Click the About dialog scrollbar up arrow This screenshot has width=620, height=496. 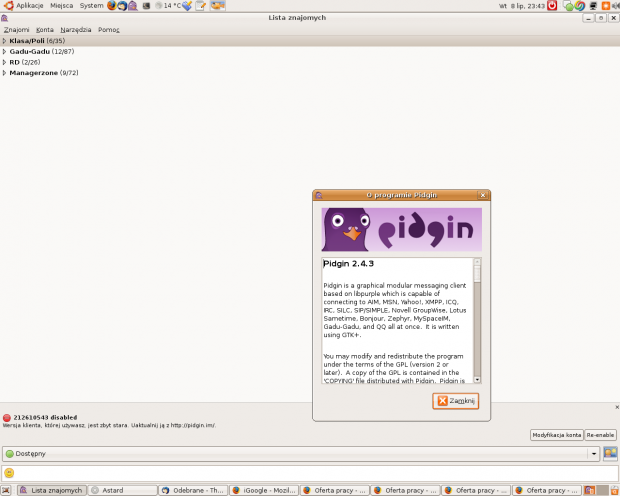point(477,261)
